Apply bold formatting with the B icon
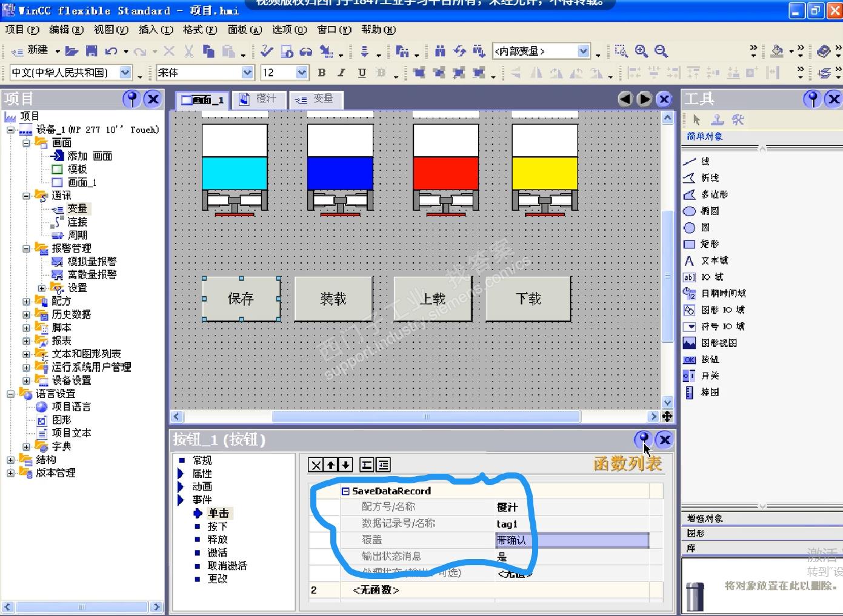Viewport: 843px width, 616px height. 322,73
